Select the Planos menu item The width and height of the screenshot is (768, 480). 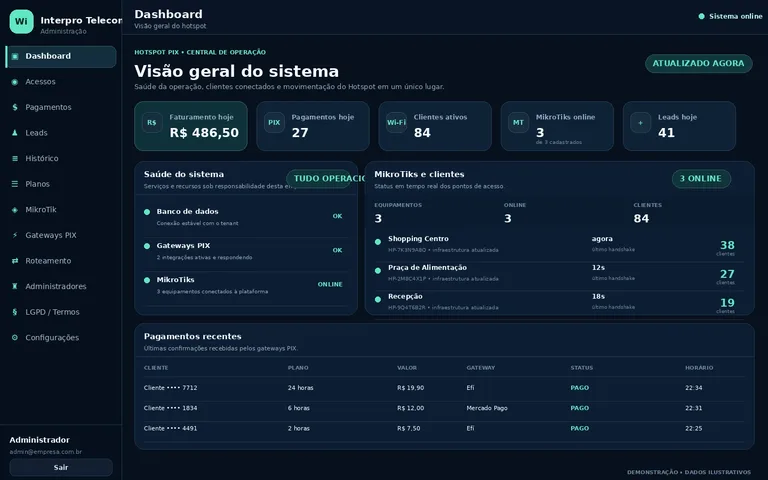point(61,184)
